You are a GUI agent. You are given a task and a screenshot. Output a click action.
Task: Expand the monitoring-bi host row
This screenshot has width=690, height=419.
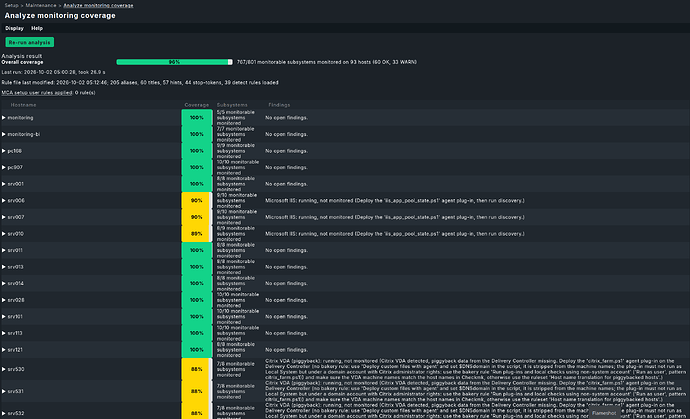point(4,134)
